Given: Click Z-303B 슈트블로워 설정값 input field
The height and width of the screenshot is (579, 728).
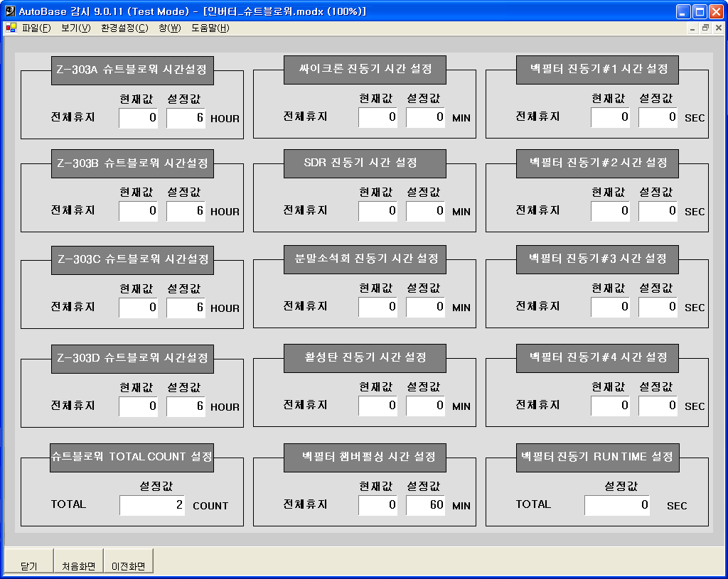Looking at the screenshot, I should [x=185, y=212].
